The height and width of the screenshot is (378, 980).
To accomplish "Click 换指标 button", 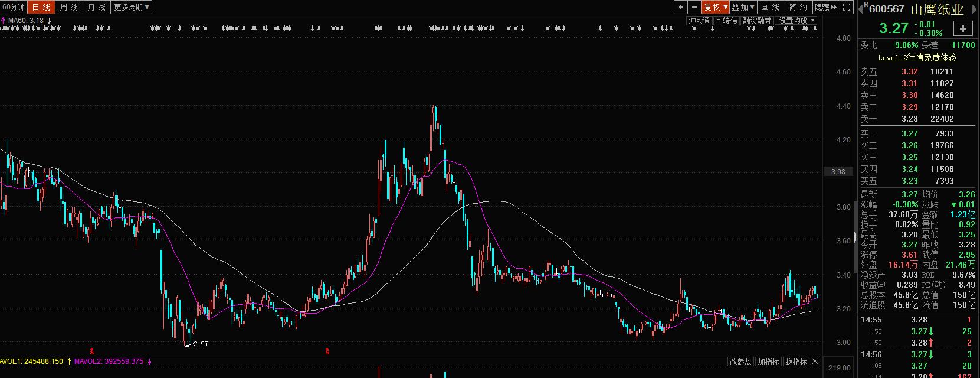I will pos(797,361).
